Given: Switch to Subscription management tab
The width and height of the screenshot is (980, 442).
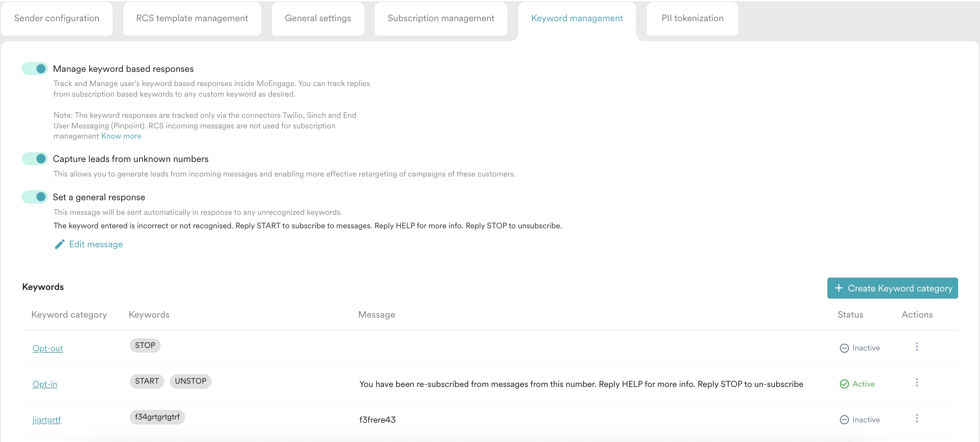Looking at the screenshot, I should point(440,18).
